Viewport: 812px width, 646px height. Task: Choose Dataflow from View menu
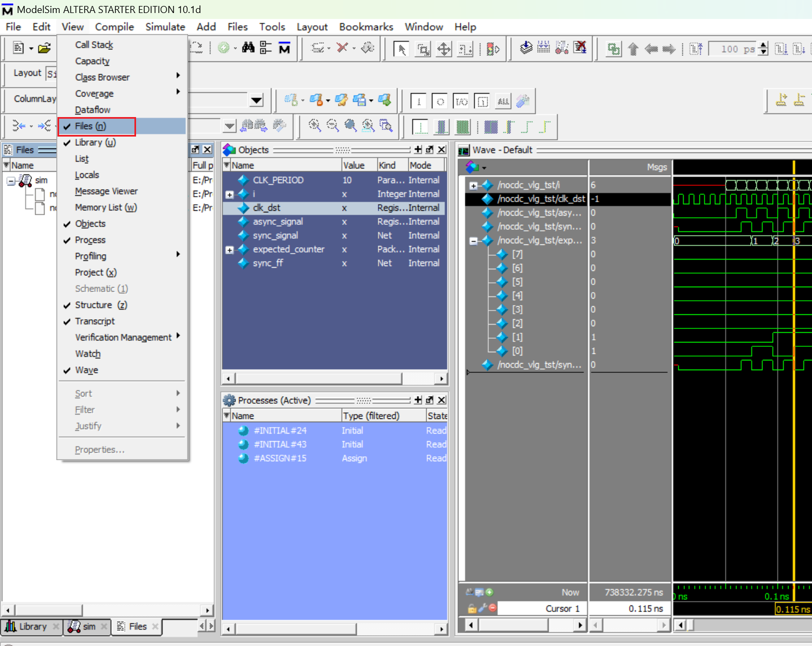tap(122, 110)
